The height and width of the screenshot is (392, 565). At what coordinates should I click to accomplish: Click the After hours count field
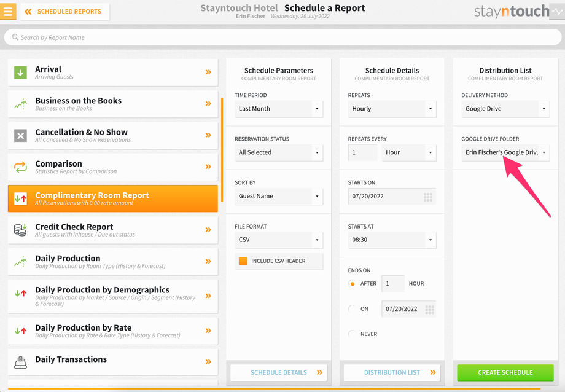click(x=393, y=284)
